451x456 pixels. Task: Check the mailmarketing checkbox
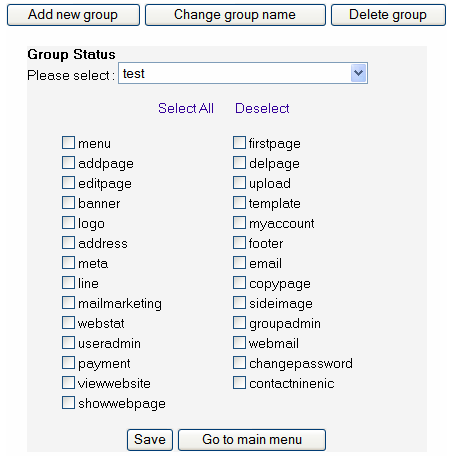click(68, 303)
